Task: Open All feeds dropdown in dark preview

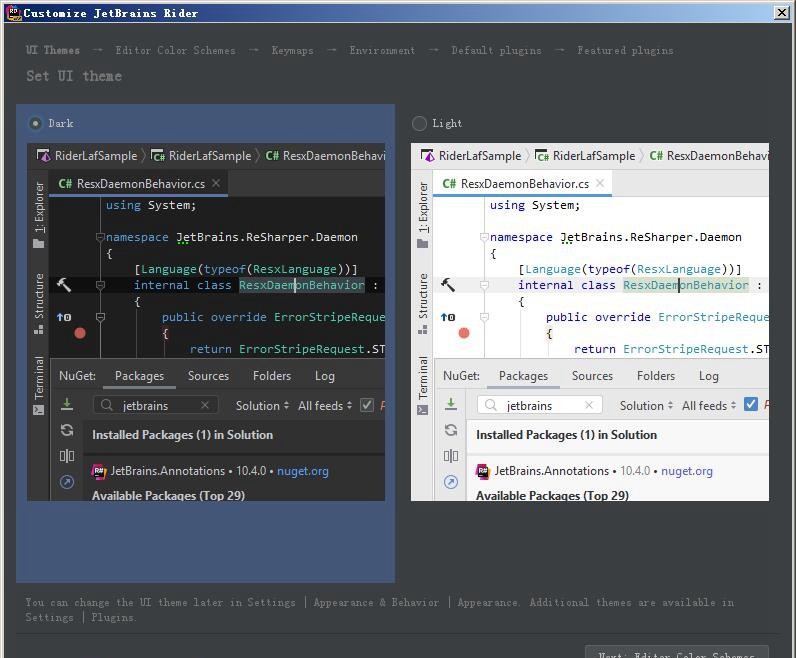Action: tap(325, 406)
